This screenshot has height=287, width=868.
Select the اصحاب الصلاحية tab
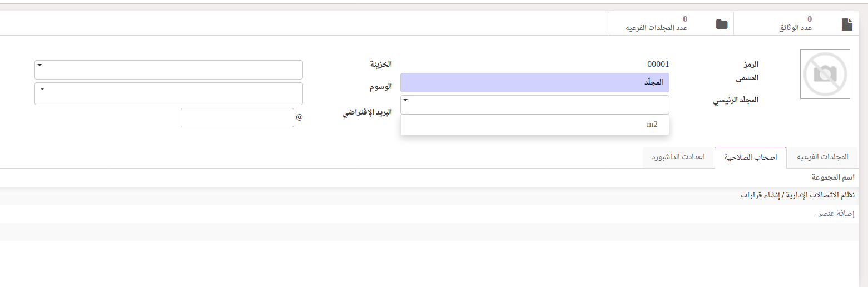(750, 157)
